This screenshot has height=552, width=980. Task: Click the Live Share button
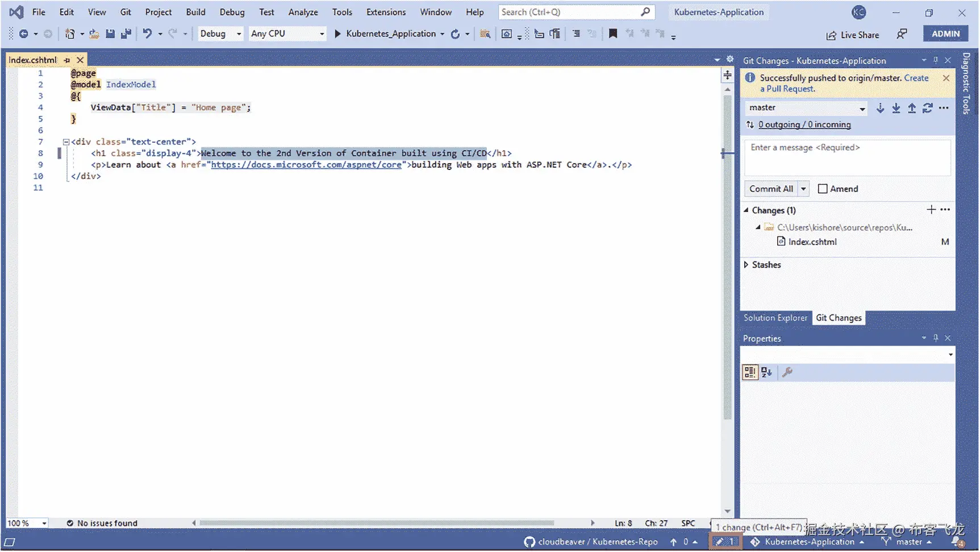point(853,35)
